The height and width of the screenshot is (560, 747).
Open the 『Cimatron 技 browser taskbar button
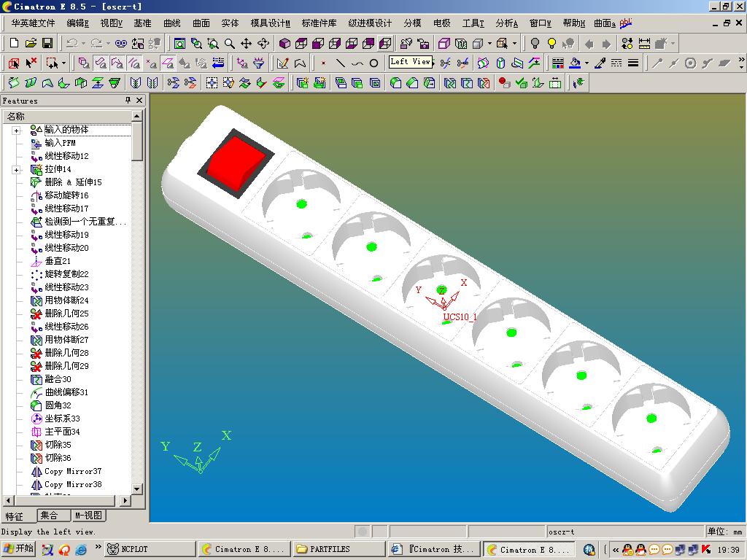coord(433,549)
